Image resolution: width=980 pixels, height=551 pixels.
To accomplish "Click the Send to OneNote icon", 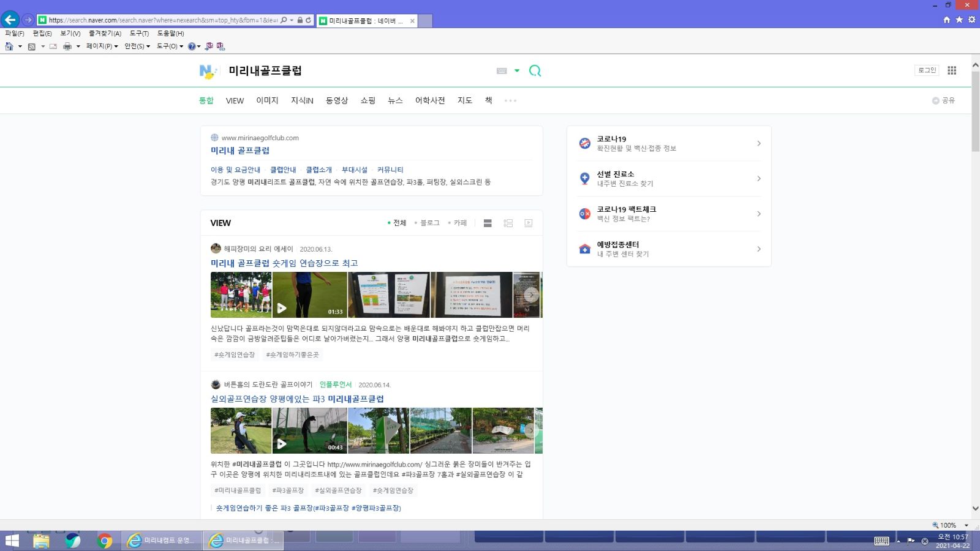I will [x=209, y=47].
